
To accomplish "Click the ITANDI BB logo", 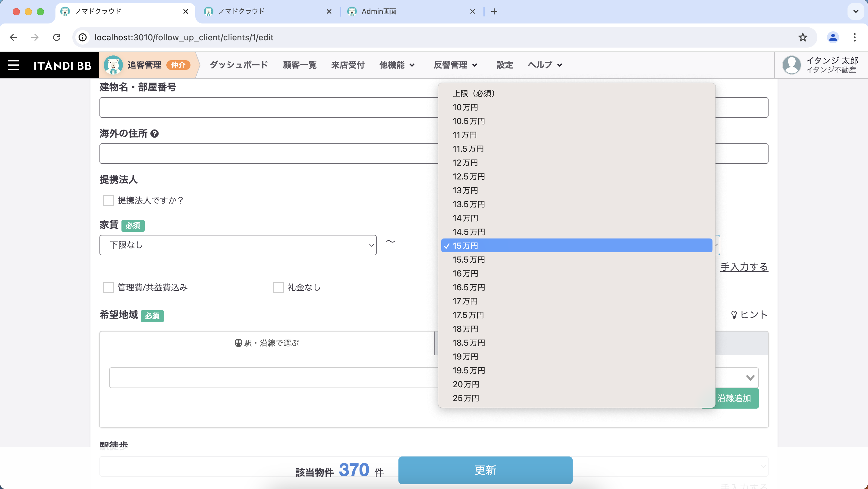I will [62, 65].
